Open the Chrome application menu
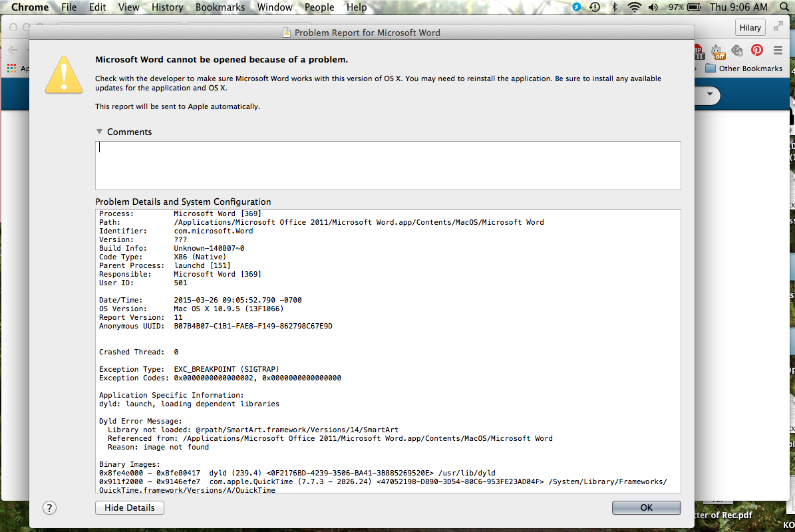The height and width of the screenshot is (532, 795). [30, 7]
